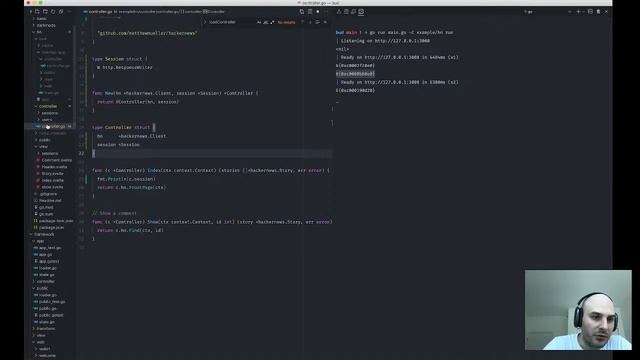Refresh the Explorer file tree
640x360 pixels.
(53, 11)
